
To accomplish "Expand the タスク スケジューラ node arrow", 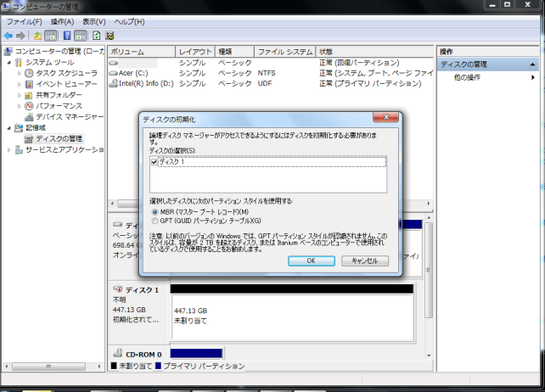I will (x=20, y=73).
